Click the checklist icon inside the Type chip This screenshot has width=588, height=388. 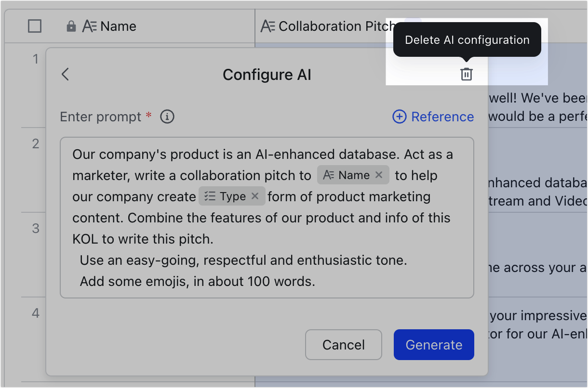(211, 196)
